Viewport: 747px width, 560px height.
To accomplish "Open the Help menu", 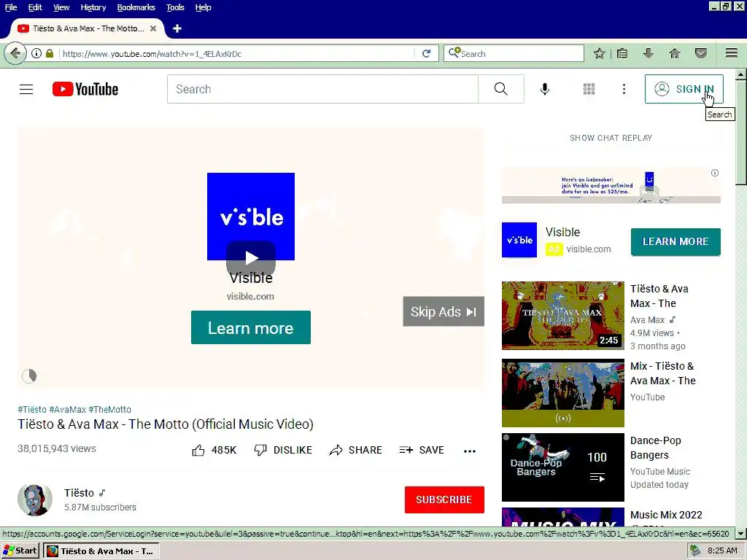I will point(203,7).
